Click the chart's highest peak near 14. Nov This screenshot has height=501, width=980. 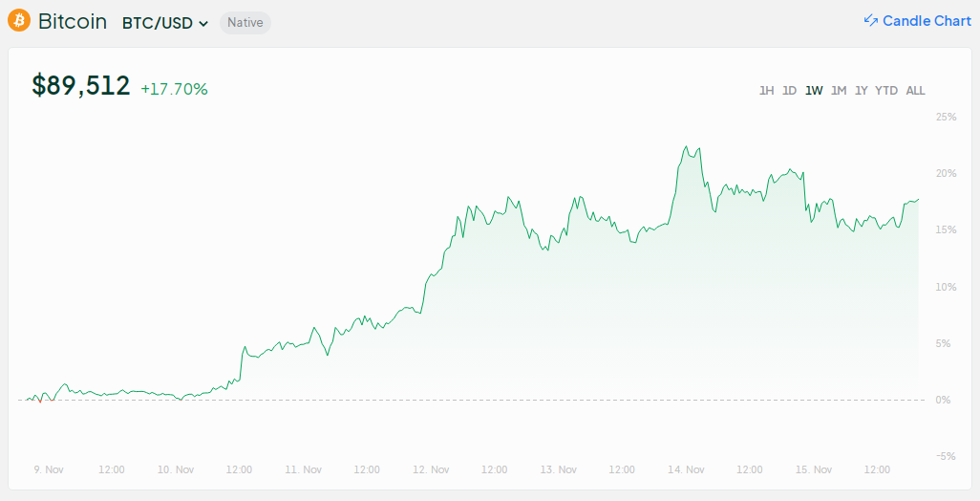(x=687, y=147)
